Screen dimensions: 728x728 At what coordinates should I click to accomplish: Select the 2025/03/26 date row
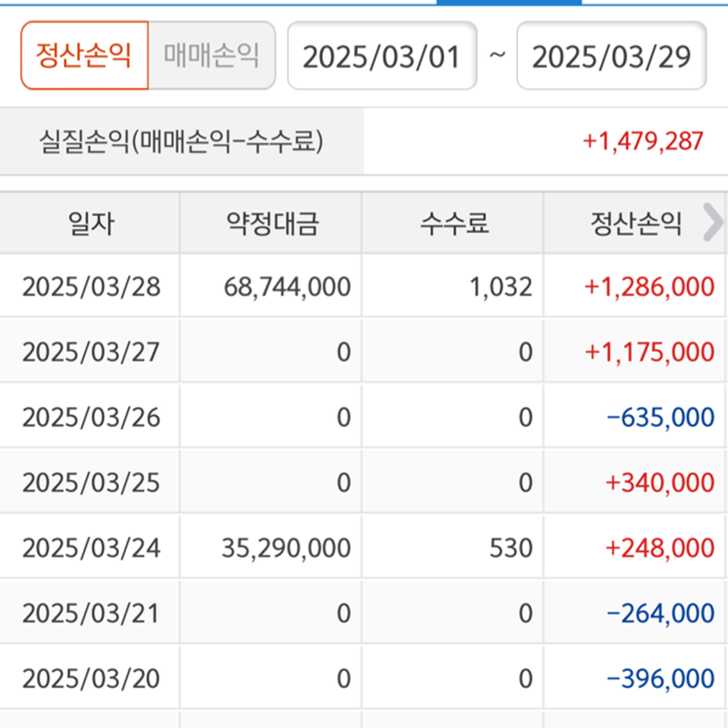[91, 417]
